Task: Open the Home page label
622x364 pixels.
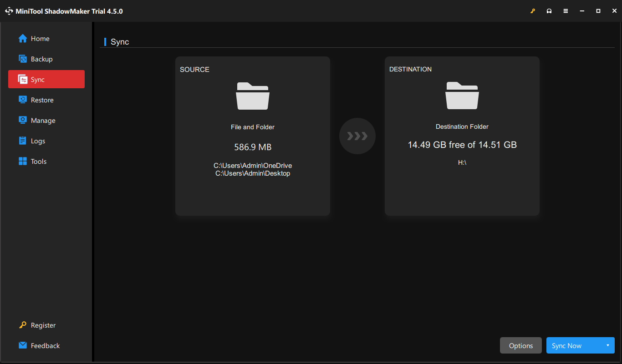Action: (x=40, y=39)
